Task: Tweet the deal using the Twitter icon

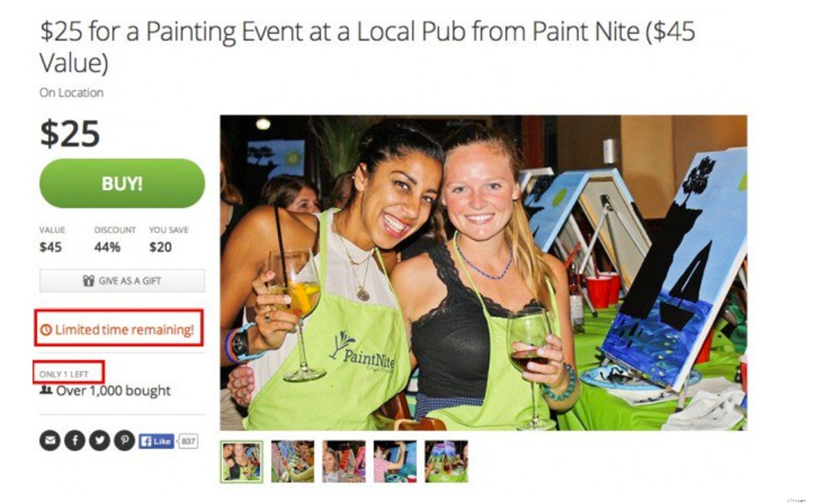Action: click(x=99, y=440)
